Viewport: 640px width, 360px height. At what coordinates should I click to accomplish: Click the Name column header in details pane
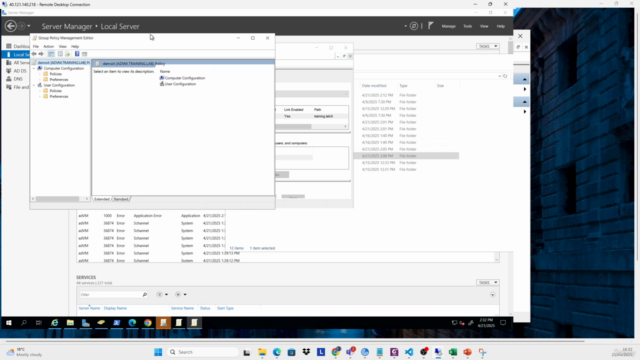(165, 71)
